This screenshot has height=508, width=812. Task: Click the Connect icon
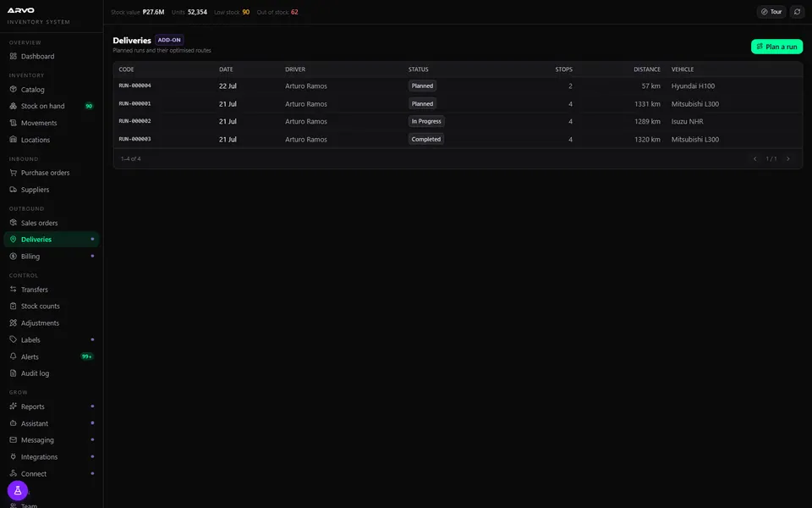click(x=14, y=473)
